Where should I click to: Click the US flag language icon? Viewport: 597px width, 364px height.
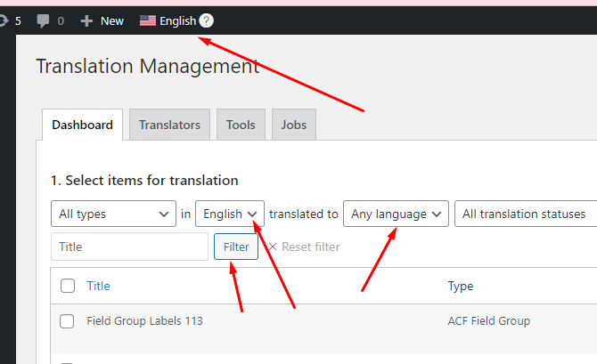pyautogui.click(x=148, y=20)
